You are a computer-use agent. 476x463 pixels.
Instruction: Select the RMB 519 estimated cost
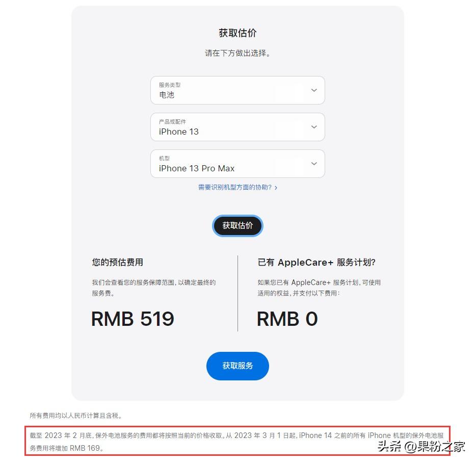point(133,319)
